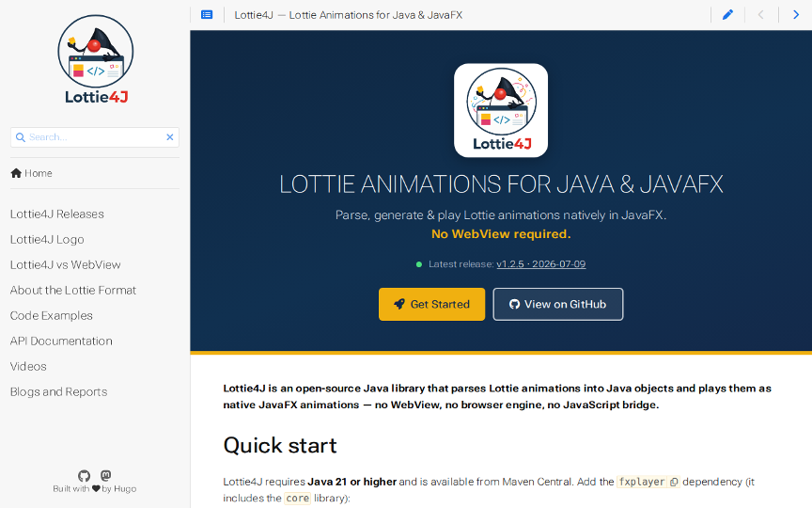
Task: Click the edit page pencil icon
Action: [x=727, y=14]
